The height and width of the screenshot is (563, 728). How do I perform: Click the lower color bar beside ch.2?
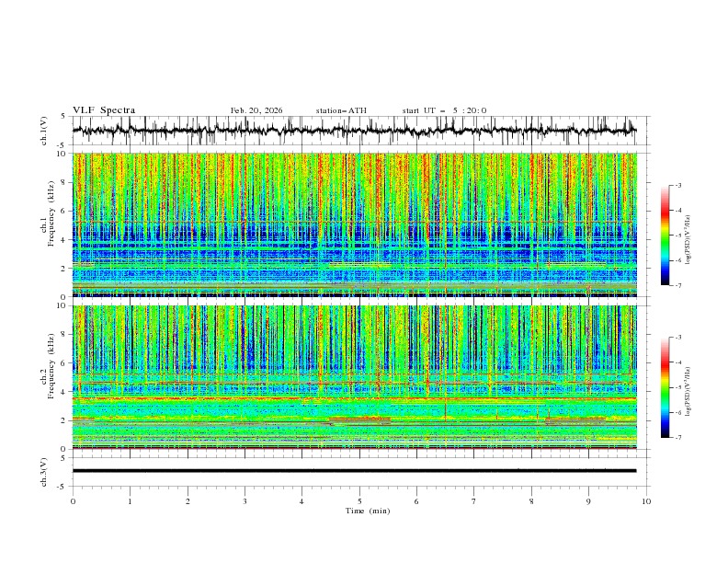665,387
